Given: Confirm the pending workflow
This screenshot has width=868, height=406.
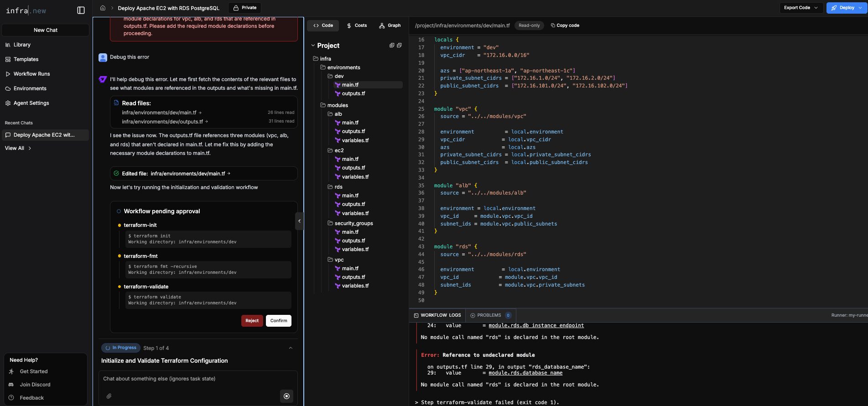Looking at the screenshot, I should [x=279, y=321].
